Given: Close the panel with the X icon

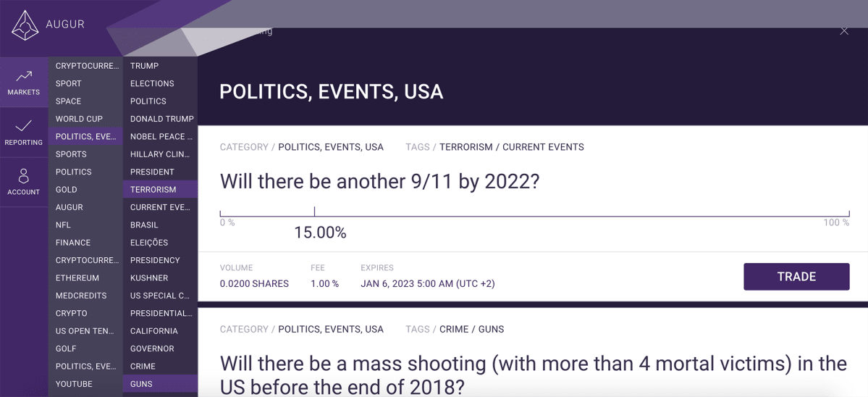Looking at the screenshot, I should [844, 31].
